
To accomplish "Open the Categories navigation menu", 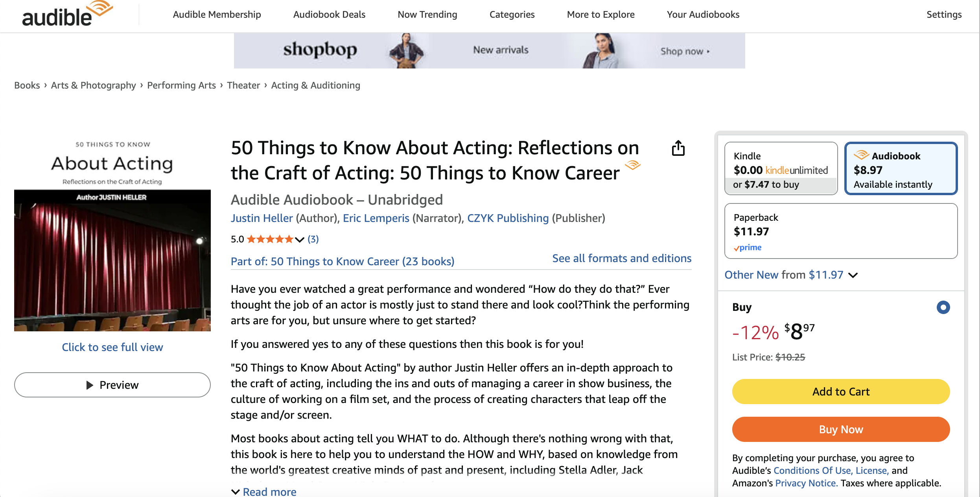I will pos(512,15).
